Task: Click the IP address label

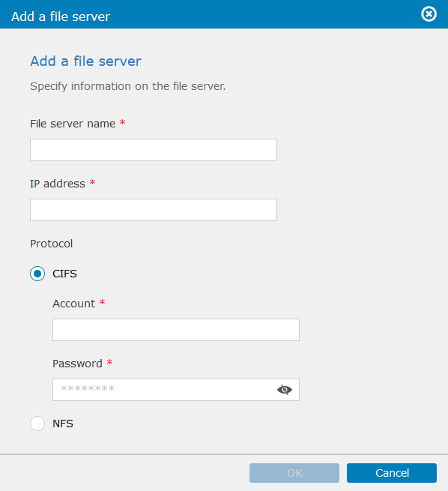Action: click(x=58, y=184)
